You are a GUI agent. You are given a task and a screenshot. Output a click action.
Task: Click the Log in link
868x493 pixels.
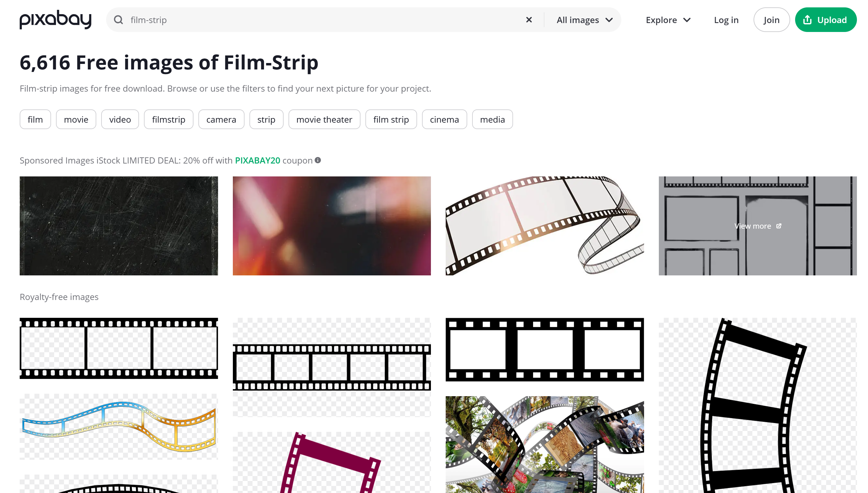[x=726, y=20]
